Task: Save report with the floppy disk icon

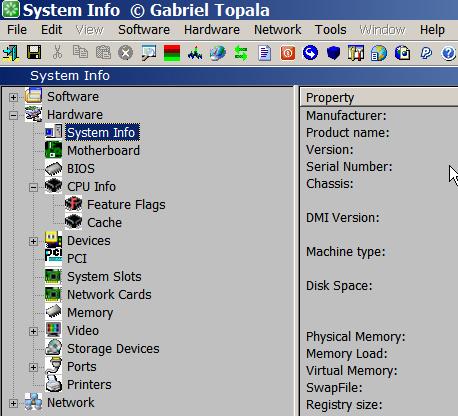Action: click(34, 53)
